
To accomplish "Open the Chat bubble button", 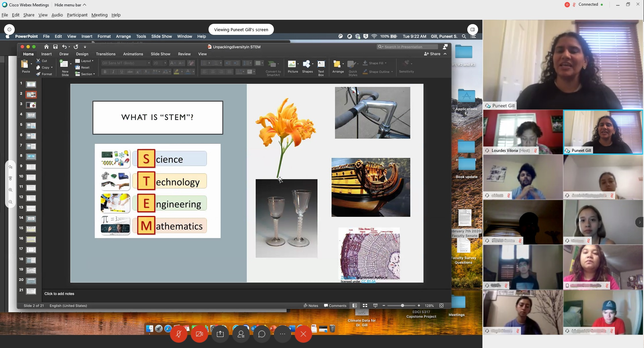I will [x=262, y=334].
